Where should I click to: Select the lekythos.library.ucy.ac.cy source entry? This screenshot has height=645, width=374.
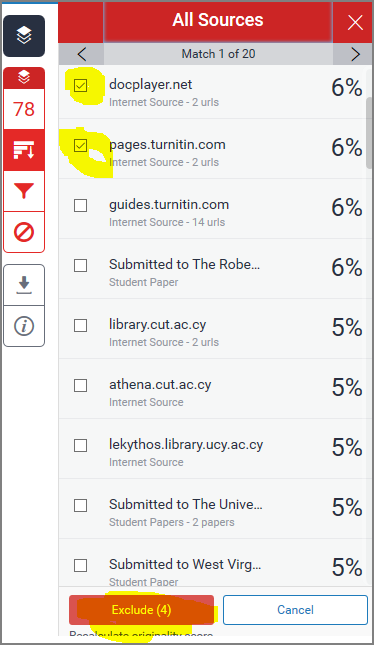(215, 449)
